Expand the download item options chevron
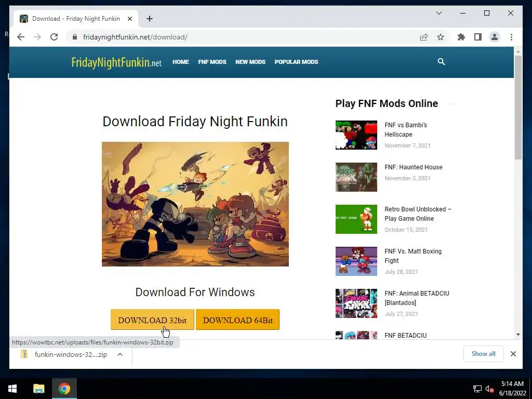Image resolution: width=532 pixels, height=399 pixels. [x=120, y=354]
